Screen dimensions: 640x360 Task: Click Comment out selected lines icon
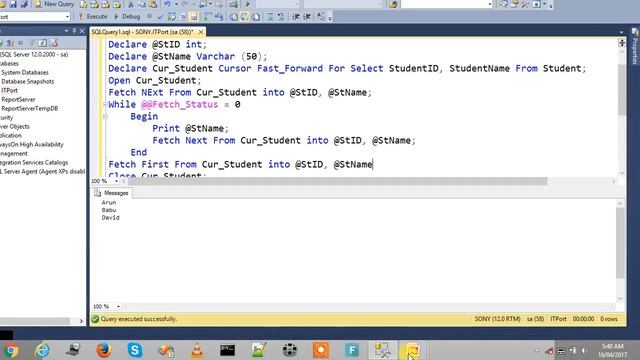point(270,17)
